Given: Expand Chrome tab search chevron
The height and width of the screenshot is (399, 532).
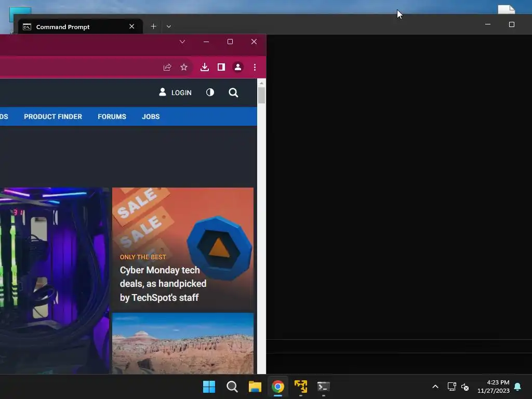Looking at the screenshot, I should click(x=182, y=42).
